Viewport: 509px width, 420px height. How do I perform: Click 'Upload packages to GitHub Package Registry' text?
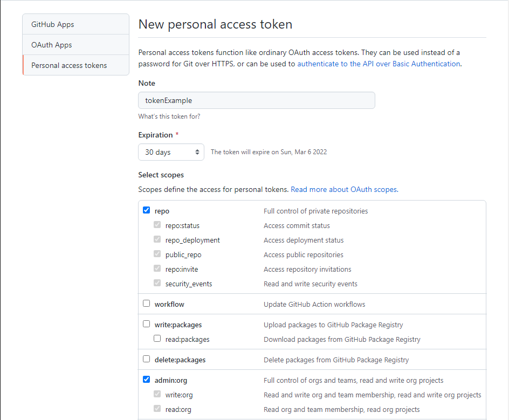click(333, 325)
